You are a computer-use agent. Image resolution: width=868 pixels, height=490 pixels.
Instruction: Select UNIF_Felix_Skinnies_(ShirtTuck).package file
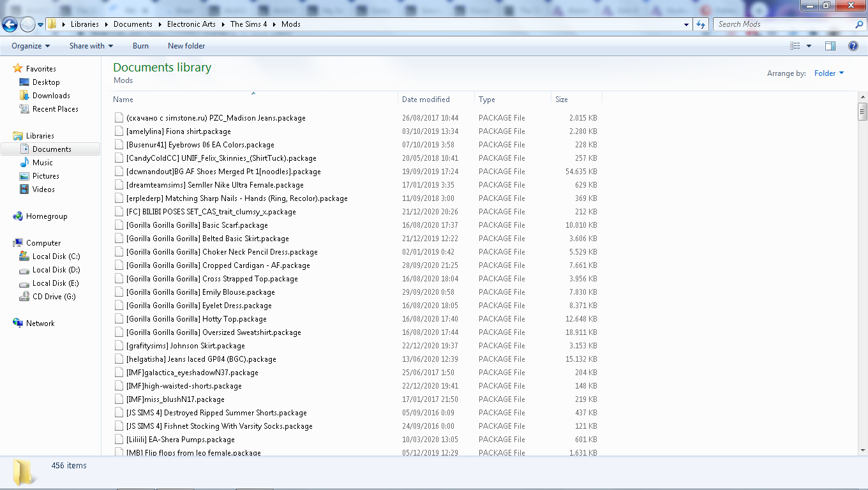(x=221, y=158)
